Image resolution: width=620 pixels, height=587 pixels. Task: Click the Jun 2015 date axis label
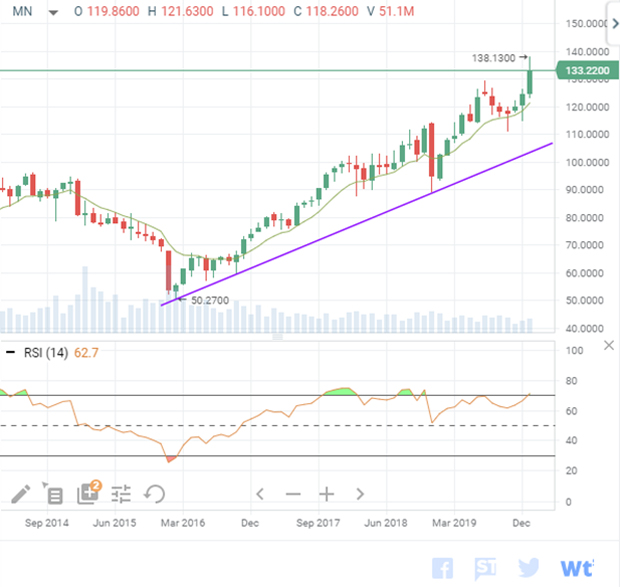click(114, 523)
